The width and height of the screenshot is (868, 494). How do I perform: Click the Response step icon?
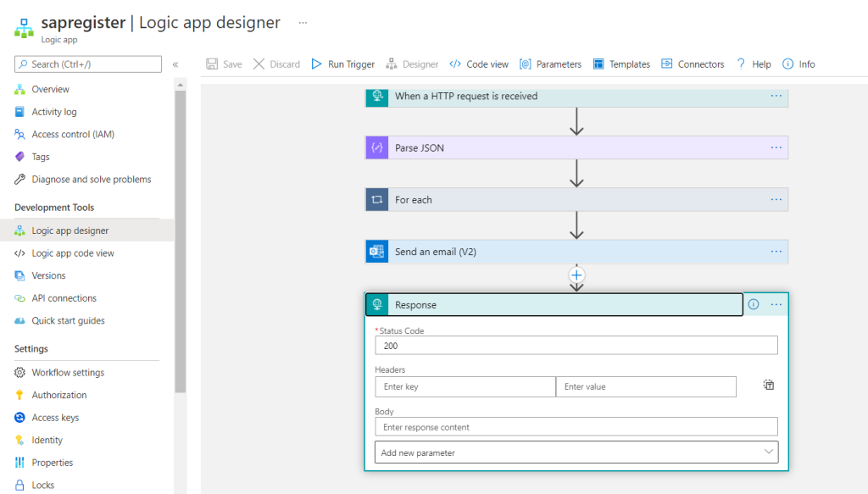pos(377,305)
